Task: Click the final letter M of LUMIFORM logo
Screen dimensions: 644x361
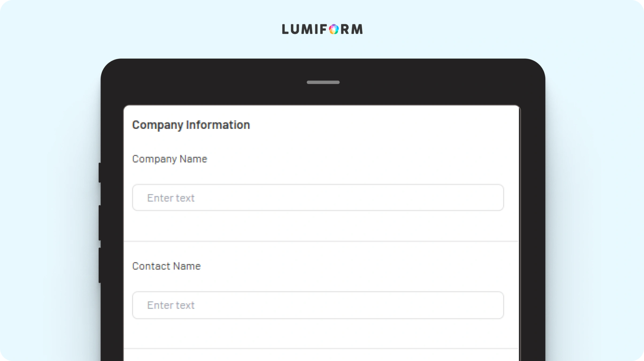Action: coord(357,29)
